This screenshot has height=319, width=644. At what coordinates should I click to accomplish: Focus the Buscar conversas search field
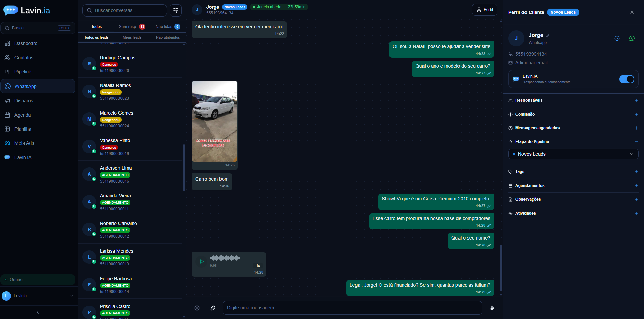point(125,10)
